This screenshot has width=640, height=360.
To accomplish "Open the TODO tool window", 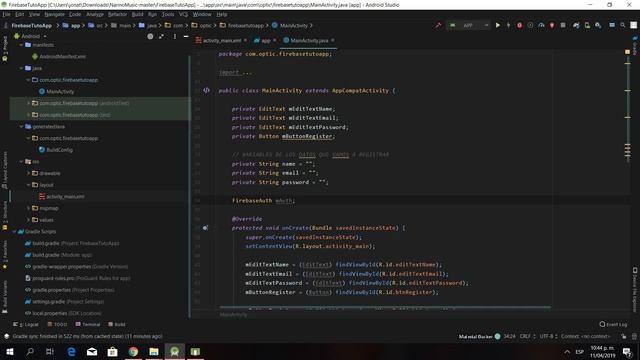I will (57, 324).
